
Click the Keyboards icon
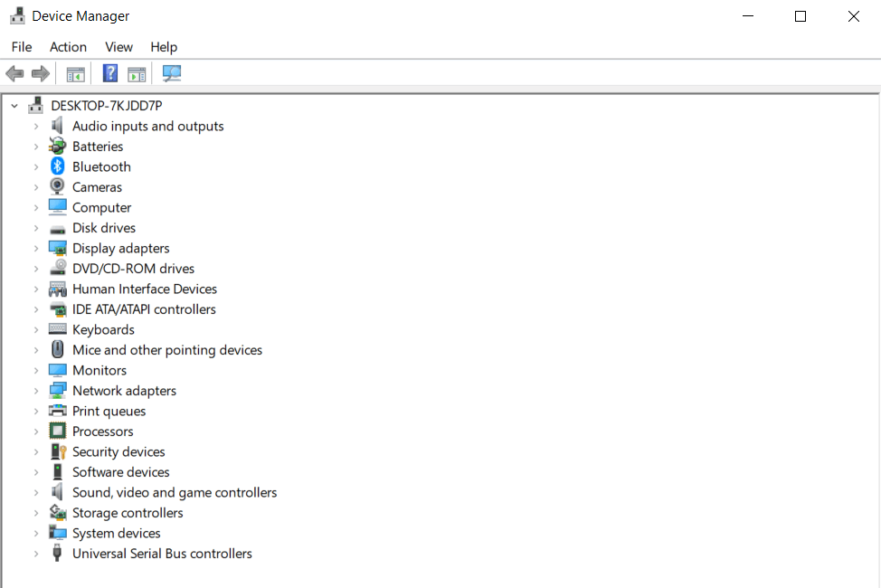coord(57,329)
